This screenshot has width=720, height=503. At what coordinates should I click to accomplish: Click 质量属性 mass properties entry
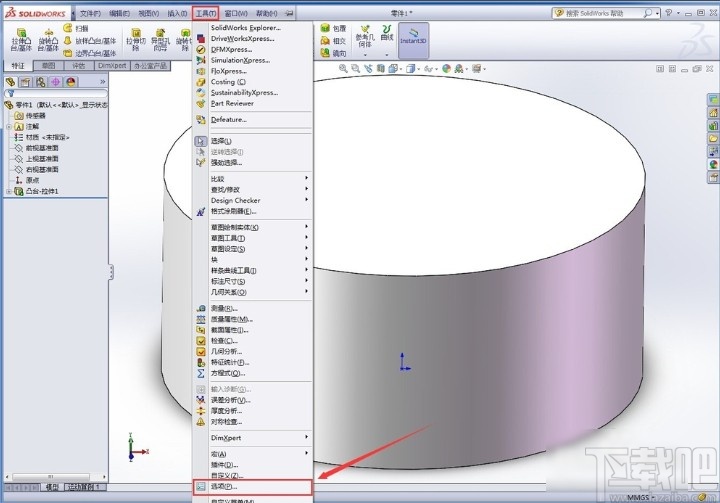tap(231, 319)
